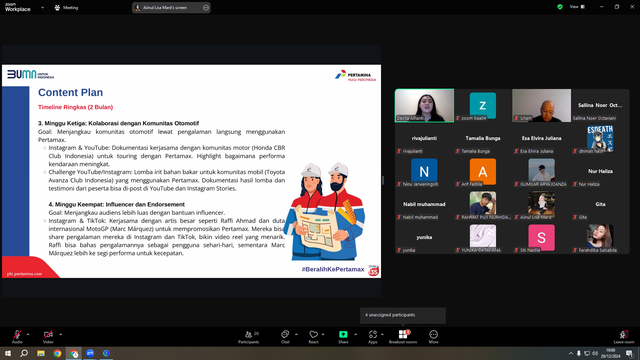Click the rivajulianti participant tile
The height and width of the screenshot is (360, 640).
click(x=424, y=138)
